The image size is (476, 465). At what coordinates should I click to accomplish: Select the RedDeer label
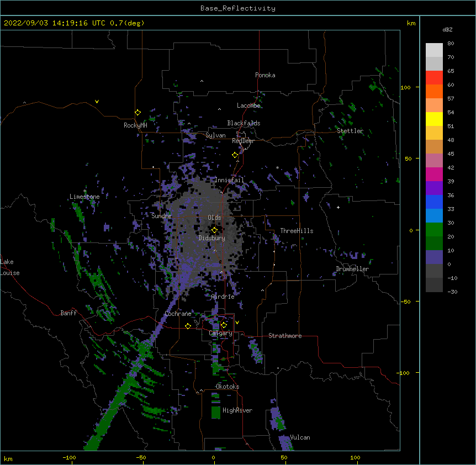(243, 141)
